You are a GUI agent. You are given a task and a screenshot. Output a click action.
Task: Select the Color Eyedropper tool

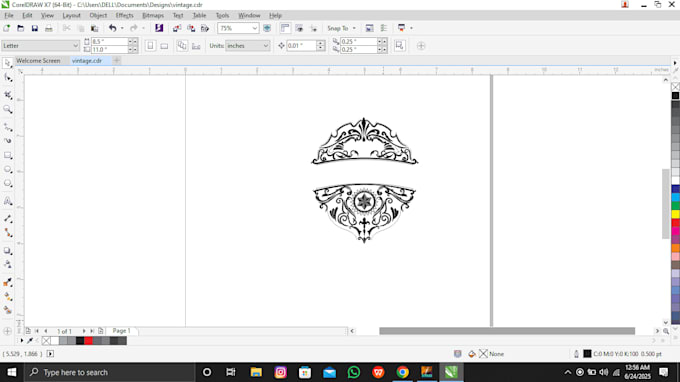[7, 282]
